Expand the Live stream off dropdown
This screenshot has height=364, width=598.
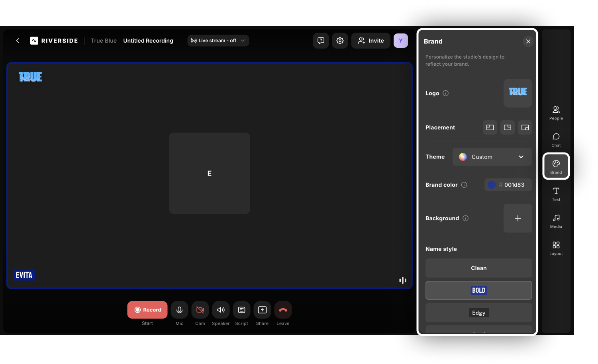pyautogui.click(x=218, y=41)
